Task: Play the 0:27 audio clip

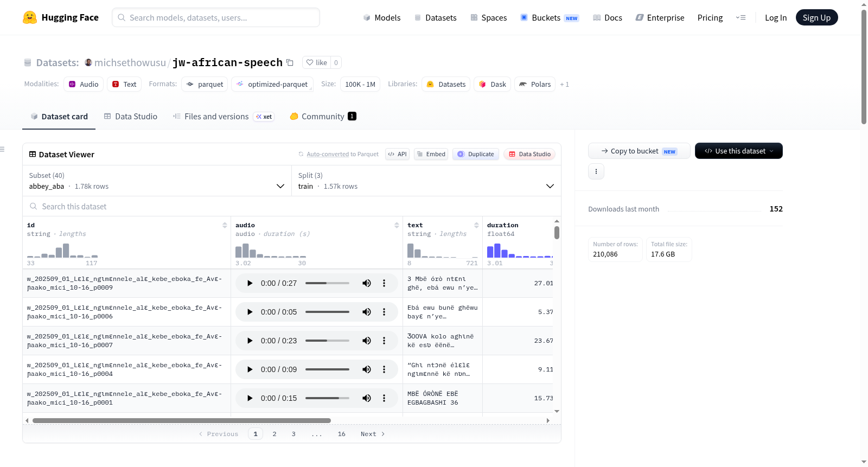Action: click(x=250, y=283)
